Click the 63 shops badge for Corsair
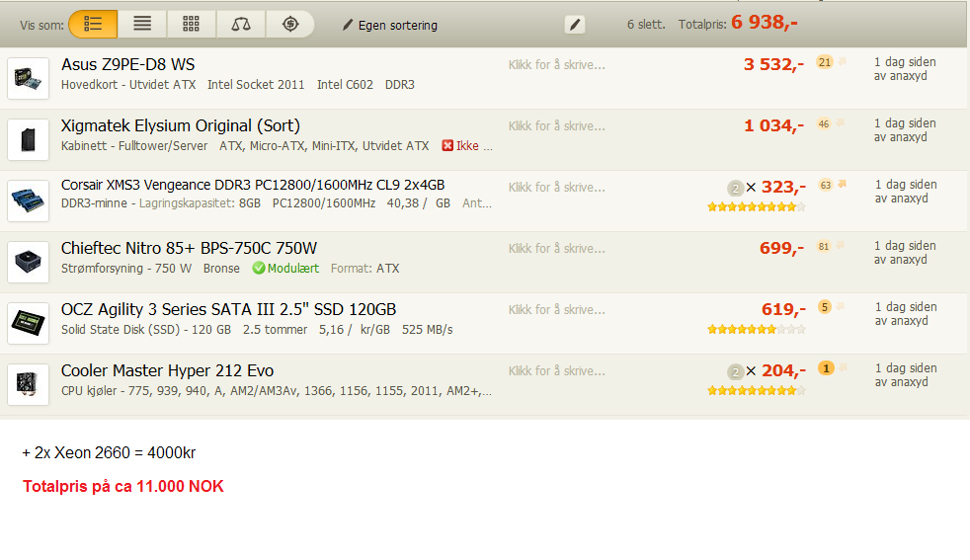 tap(825, 185)
